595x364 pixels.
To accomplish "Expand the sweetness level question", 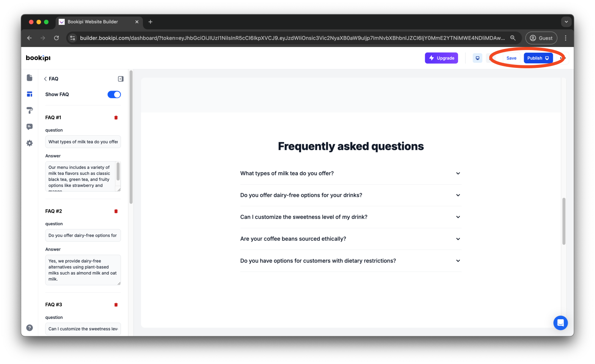I will click(351, 217).
